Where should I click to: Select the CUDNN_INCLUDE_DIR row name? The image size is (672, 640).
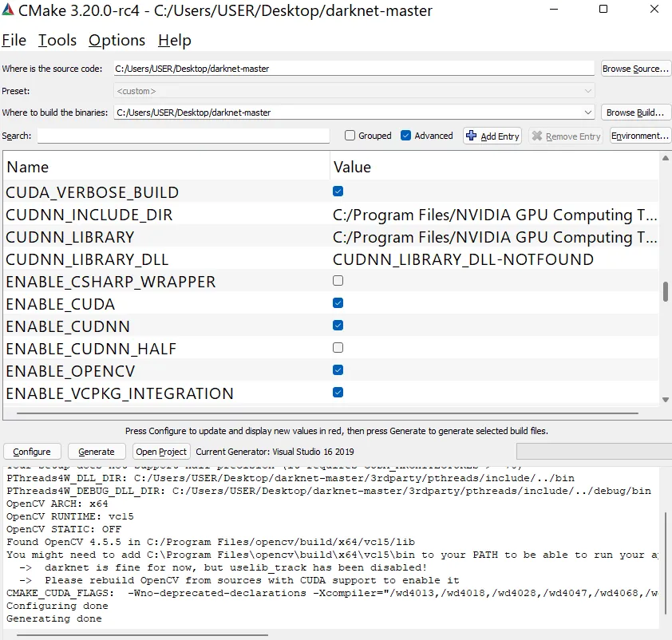[89, 215]
